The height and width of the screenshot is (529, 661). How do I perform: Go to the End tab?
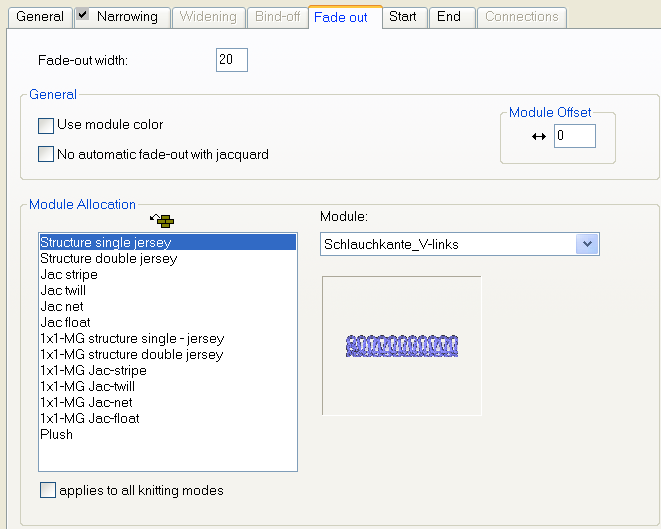point(449,17)
